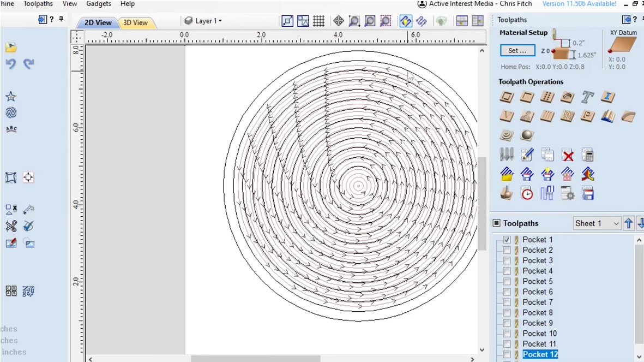The width and height of the screenshot is (644, 362).
Task: Uncheck the Pocket 1 toolpath checkbox
Action: click(507, 240)
